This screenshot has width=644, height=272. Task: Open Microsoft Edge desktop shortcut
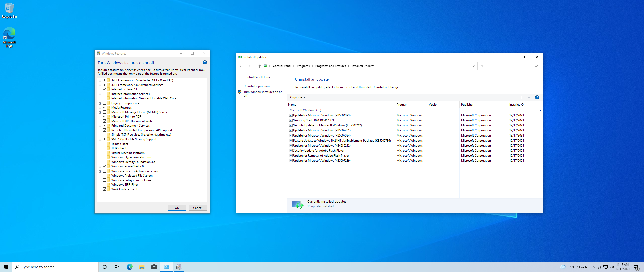point(9,37)
